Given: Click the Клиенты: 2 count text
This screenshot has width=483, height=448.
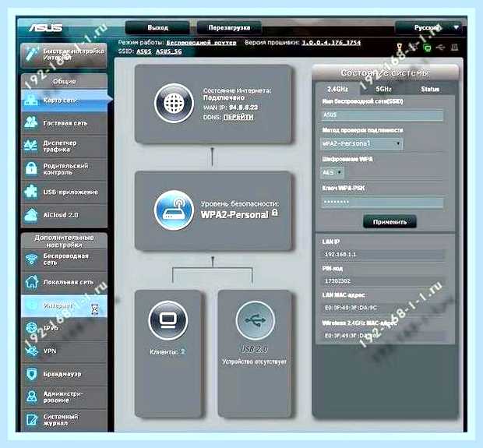Looking at the screenshot, I should point(167,351).
